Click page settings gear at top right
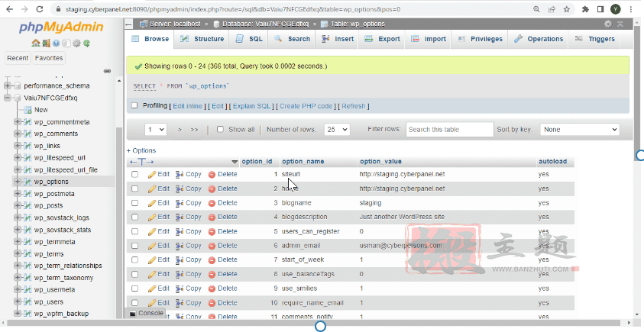Image resolution: width=644 pixels, height=332 pixels. (x=608, y=24)
